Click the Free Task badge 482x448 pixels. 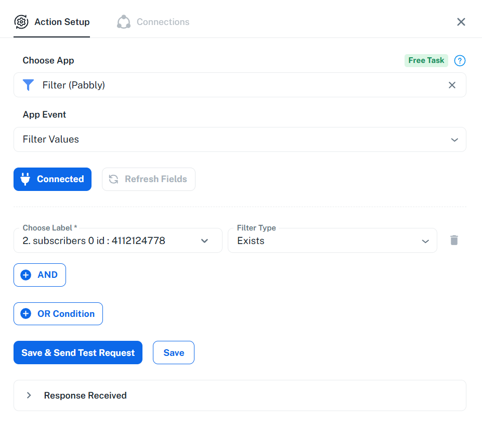tap(426, 60)
